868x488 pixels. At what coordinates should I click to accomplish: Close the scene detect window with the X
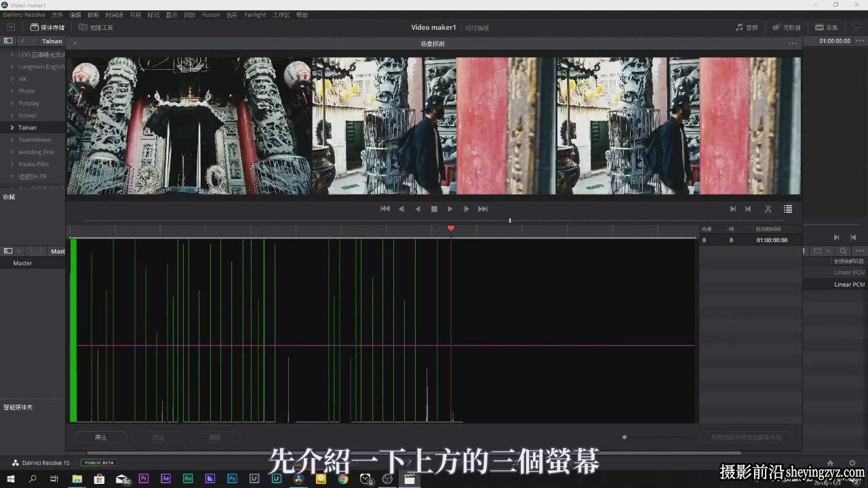pyautogui.click(x=75, y=43)
